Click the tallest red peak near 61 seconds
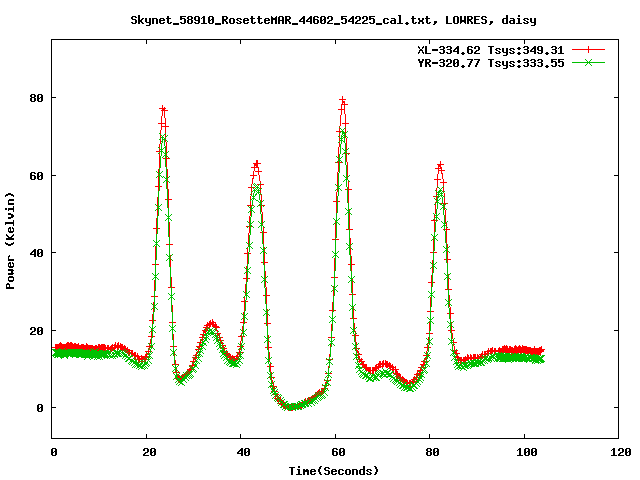The image size is (640, 480). [x=343, y=100]
